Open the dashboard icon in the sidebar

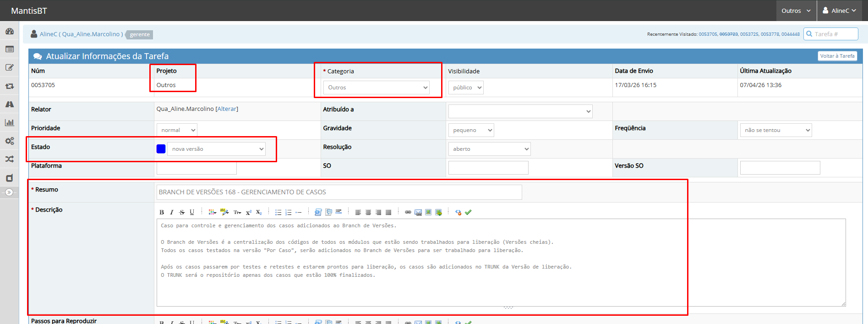9,31
